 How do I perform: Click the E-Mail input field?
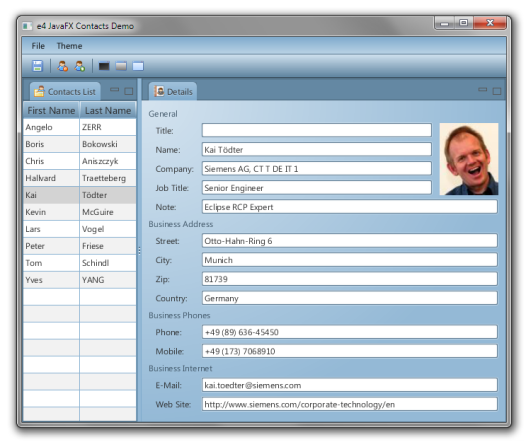tap(350, 385)
